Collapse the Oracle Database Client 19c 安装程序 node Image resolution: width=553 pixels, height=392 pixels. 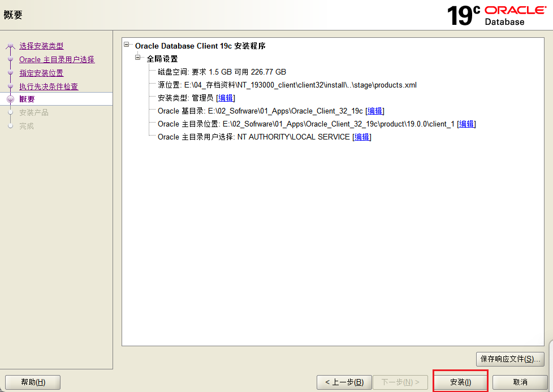pyautogui.click(x=126, y=45)
